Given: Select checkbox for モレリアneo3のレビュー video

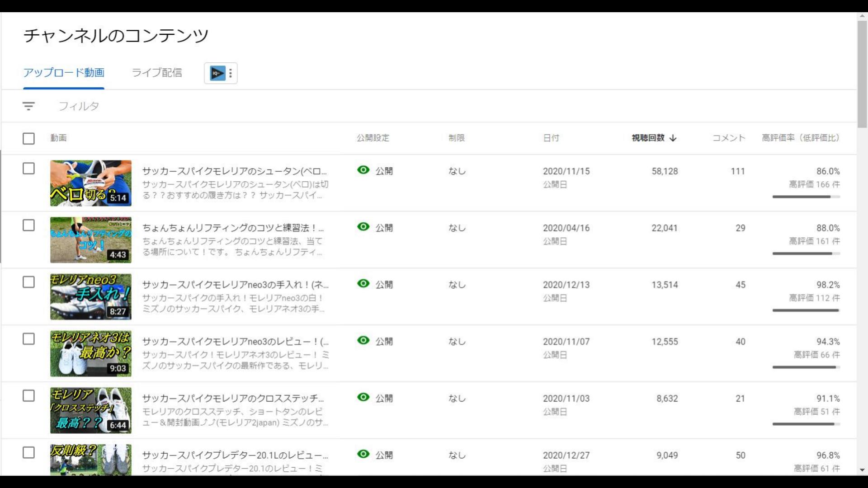Looking at the screenshot, I should (28, 339).
